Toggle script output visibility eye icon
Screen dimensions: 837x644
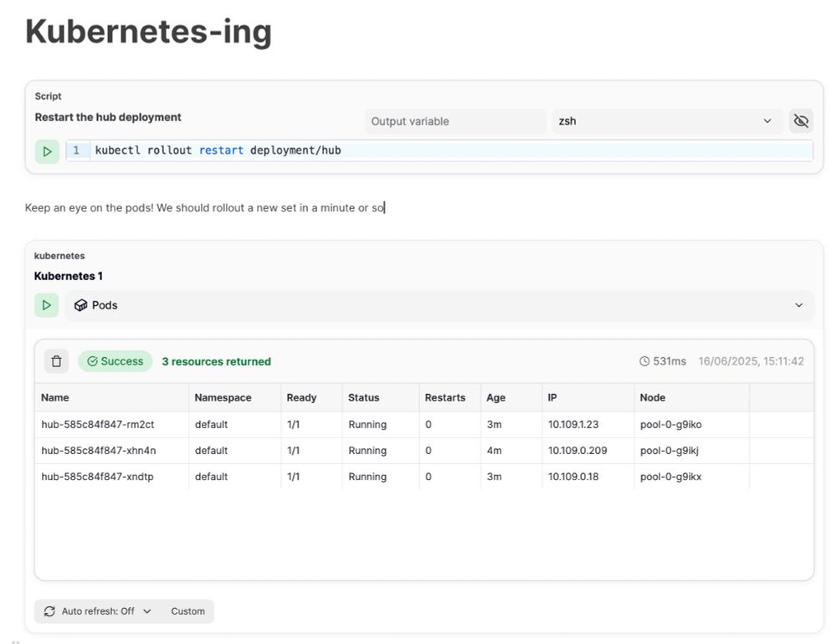801,121
